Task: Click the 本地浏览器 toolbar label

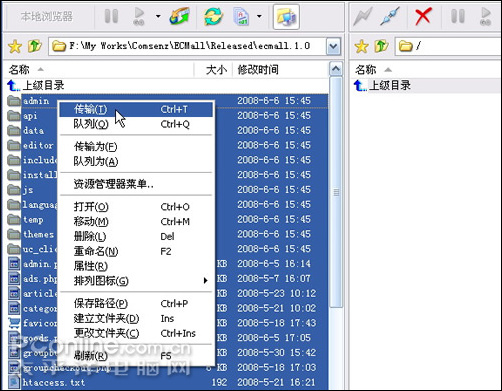Action: tap(47, 16)
